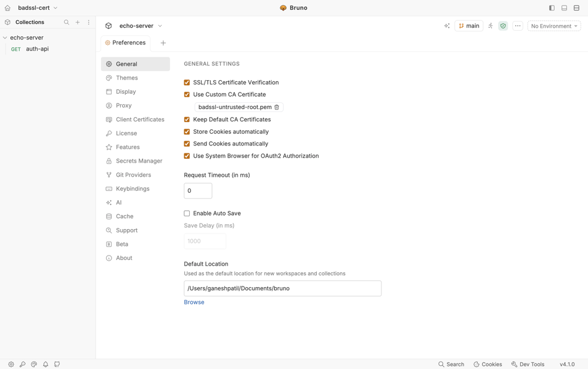Screen dimensions: 588x369
Task: Open Secrets Manager preferences section
Action: click(136, 161)
